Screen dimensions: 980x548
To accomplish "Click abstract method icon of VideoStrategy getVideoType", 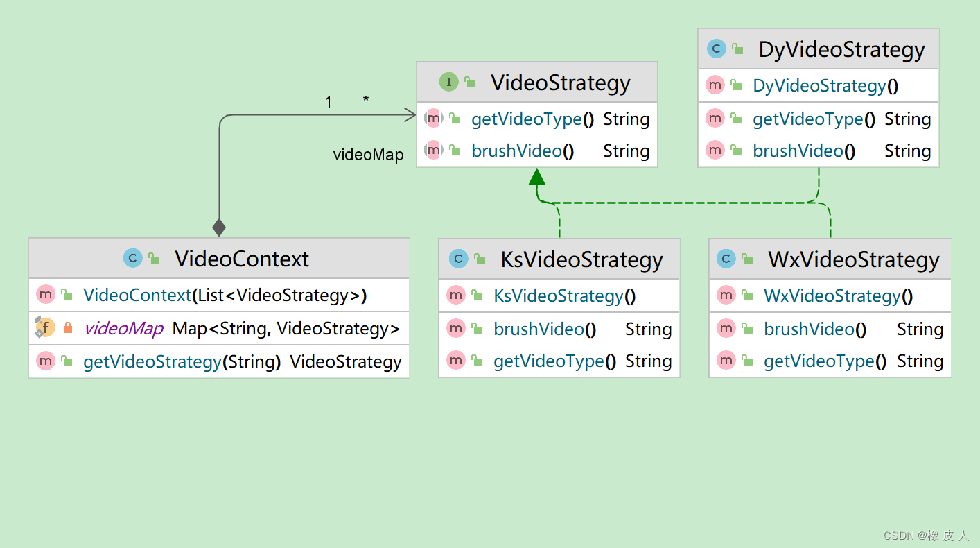I will click(433, 119).
